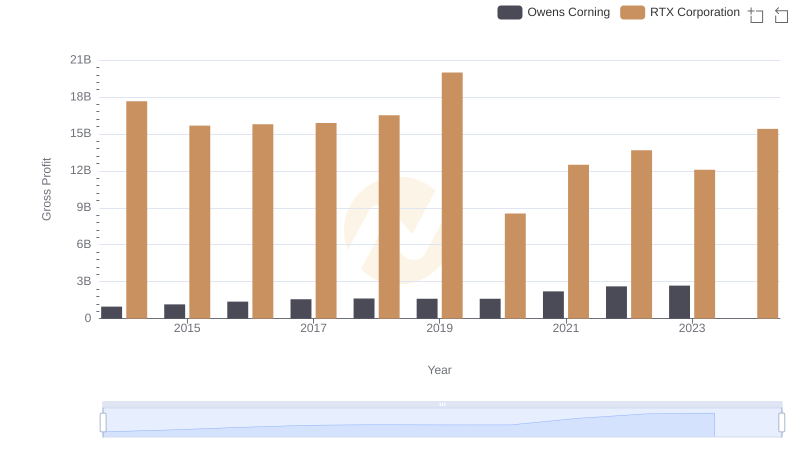Click the RTX bar for 2024
This screenshot has width=800, height=461.
click(x=767, y=224)
